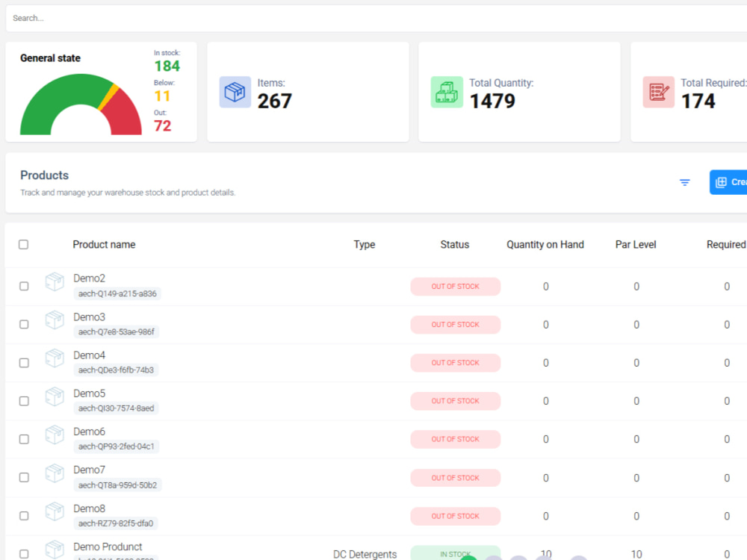Open the Demo Producnt product name
This screenshot has width=747, height=560.
(x=108, y=547)
